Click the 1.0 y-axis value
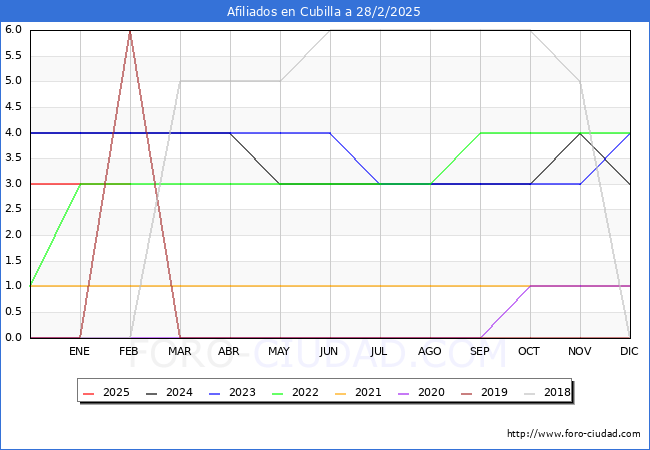This screenshot has width=650, height=450. [x=13, y=286]
